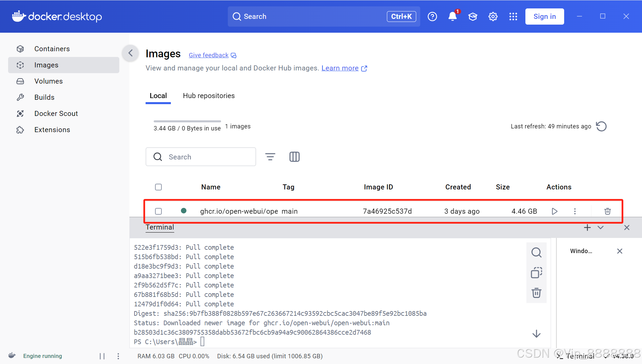Select Images in the sidebar
The image size is (642, 364).
(63, 65)
